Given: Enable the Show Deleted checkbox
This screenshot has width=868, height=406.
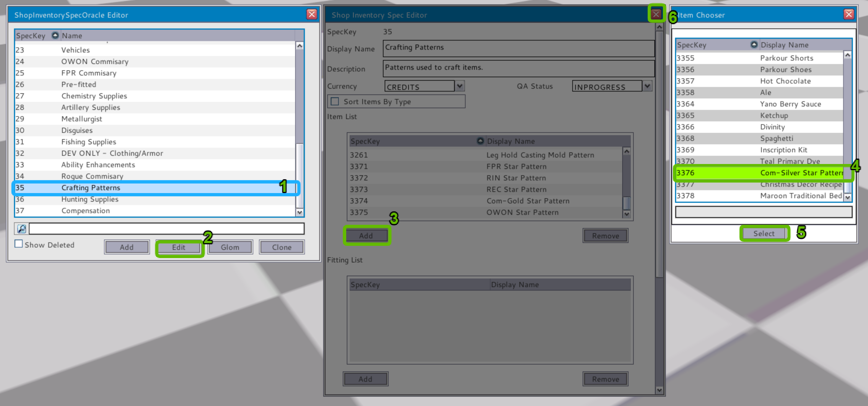Looking at the screenshot, I should pyautogui.click(x=19, y=244).
